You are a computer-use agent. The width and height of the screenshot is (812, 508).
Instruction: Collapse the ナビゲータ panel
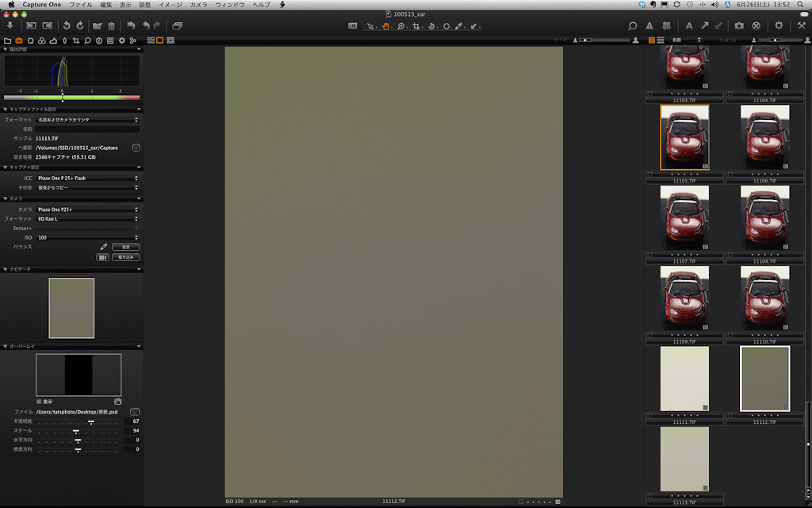[x=6, y=269]
